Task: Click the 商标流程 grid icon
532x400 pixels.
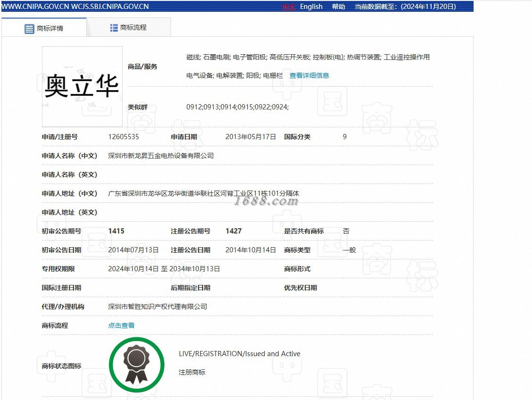Action: [114, 28]
